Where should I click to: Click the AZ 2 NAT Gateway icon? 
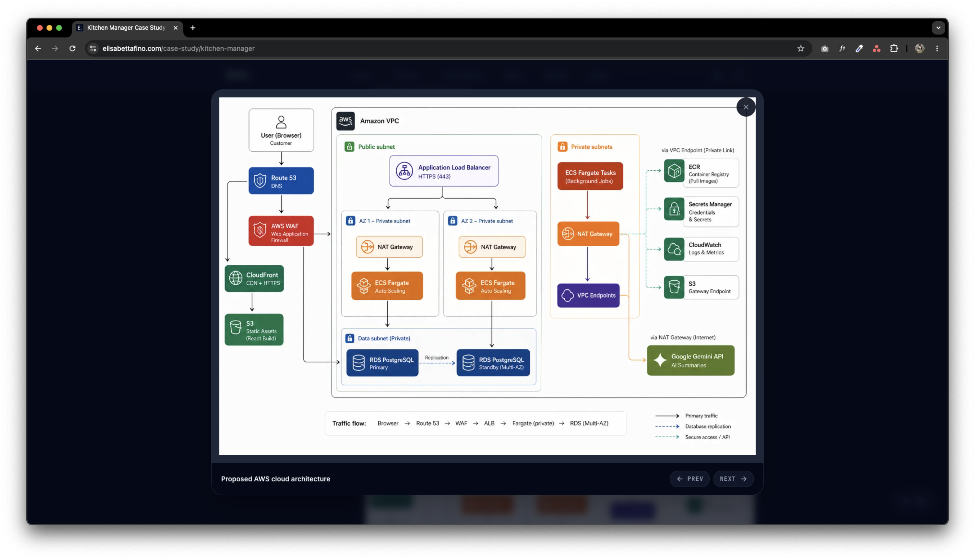(470, 247)
